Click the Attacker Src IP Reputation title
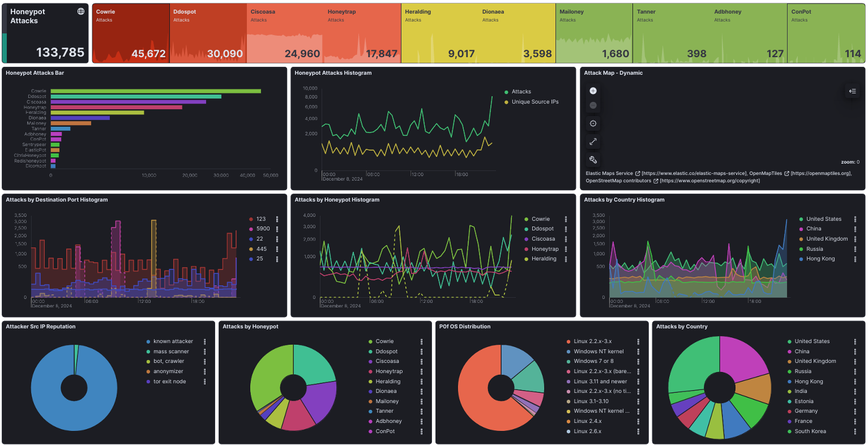Image resolution: width=868 pixels, height=445 pixels. tap(41, 327)
